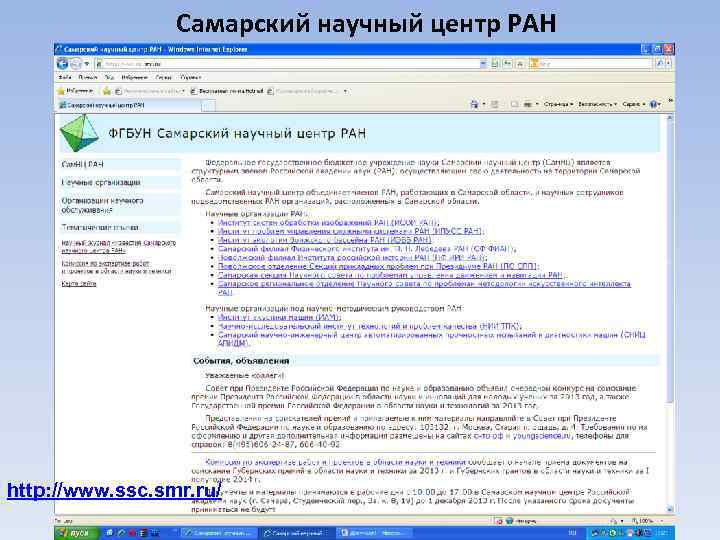Click the printer icon in command bar
The width and height of the screenshot is (720, 540).
click(528, 105)
